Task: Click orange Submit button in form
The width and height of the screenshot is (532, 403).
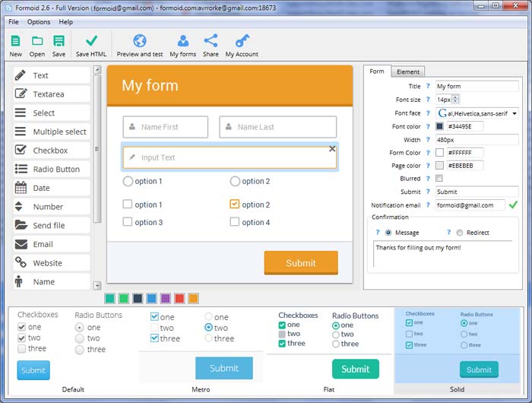Action: (301, 263)
